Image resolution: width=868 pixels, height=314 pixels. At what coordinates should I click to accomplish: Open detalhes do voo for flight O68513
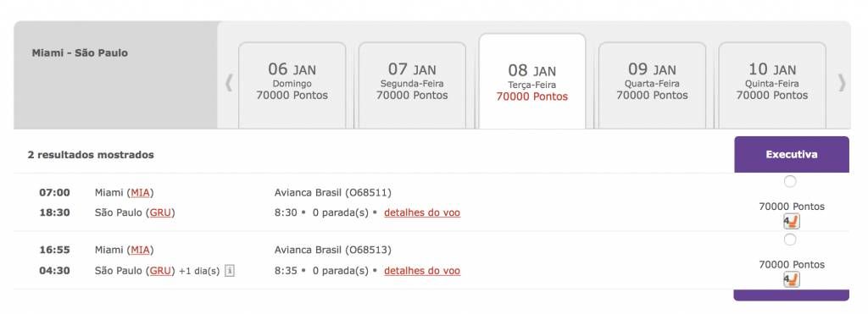point(422,271)
